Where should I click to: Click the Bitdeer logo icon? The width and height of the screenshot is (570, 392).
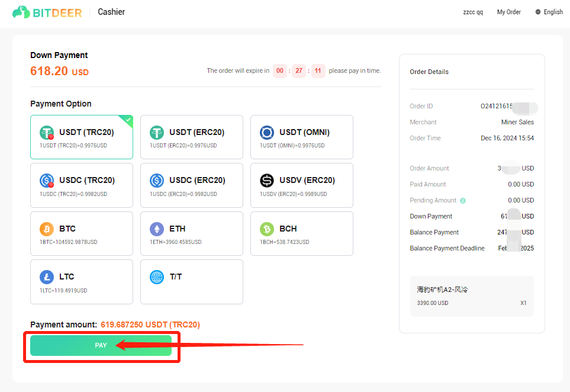[21, 12]
